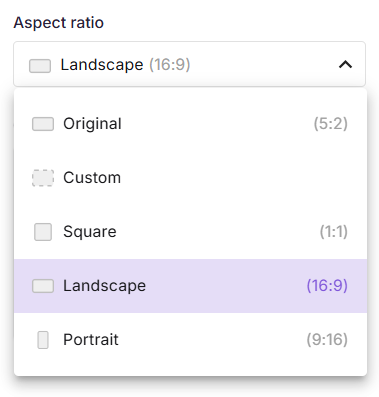379x397 pixels.
Task: Click the (1:1) ratio text
Action: click(334, 232)
